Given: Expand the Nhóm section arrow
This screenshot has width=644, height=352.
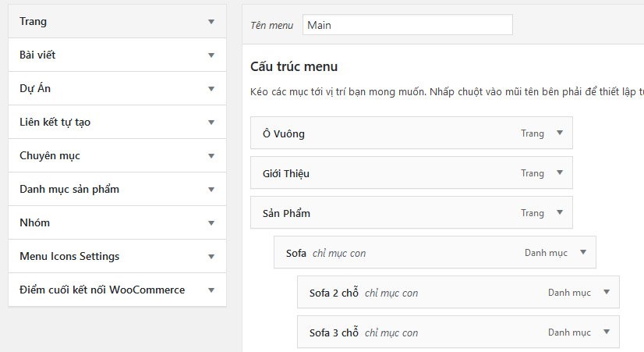Looking at the screenshot, I should 211,223.
